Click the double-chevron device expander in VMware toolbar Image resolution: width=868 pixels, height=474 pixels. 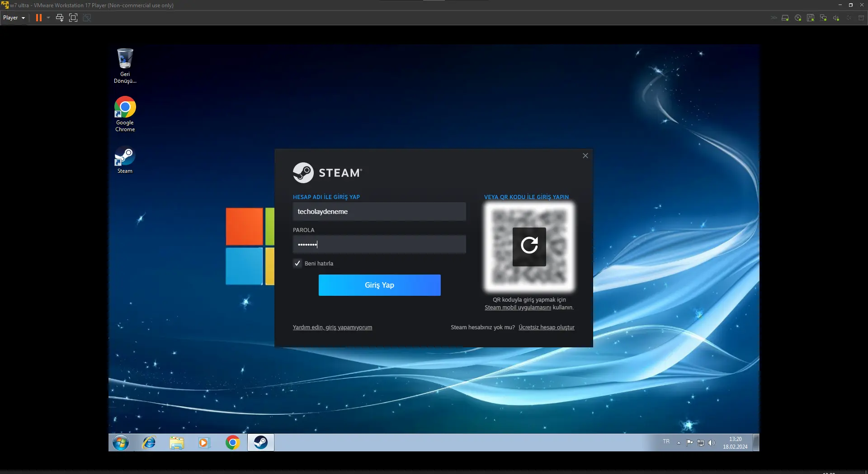[x=774, y=18]
